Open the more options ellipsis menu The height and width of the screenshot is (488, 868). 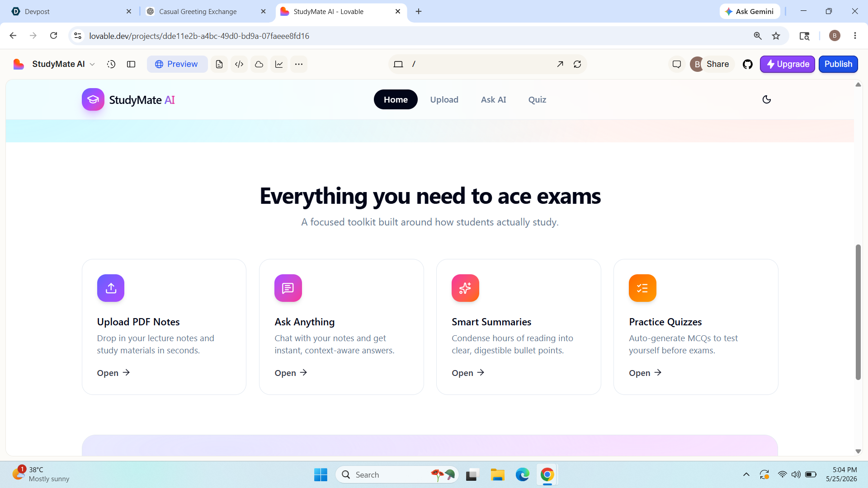point(299,64)
